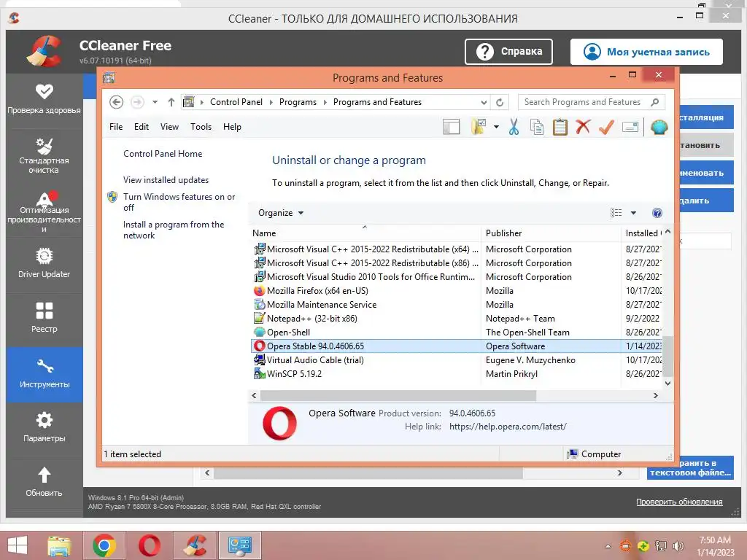Click the navigation pane toggle toolbar icon
The width and height of the screenshot is (747, 560).
coord(451,127)
